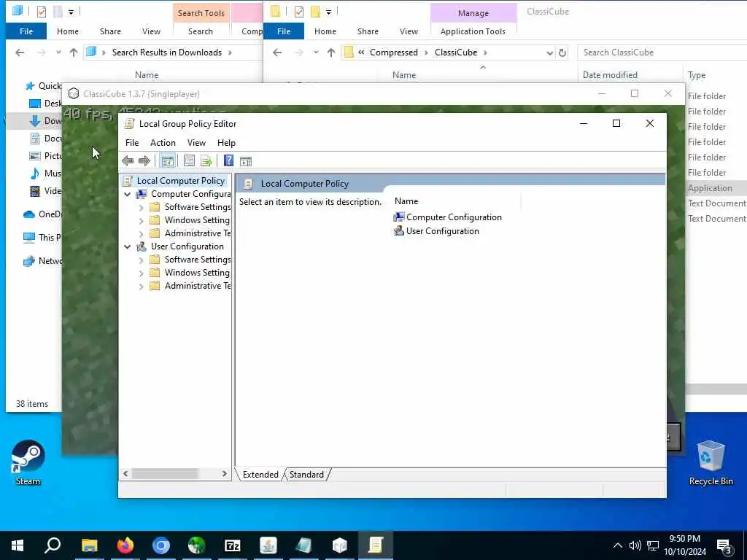Image resolution: width=747 pixels, height=560 pixels.
Task: Expand Software Settings under User Configuration
Action: tap(141, 260)
